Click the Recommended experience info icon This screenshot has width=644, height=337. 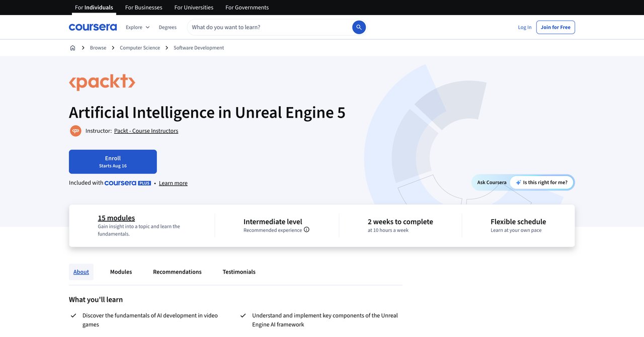click(x=306, y=230)
